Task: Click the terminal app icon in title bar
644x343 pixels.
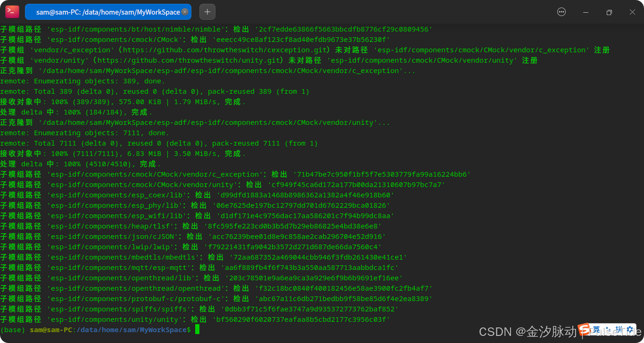Action: (12, 12)
